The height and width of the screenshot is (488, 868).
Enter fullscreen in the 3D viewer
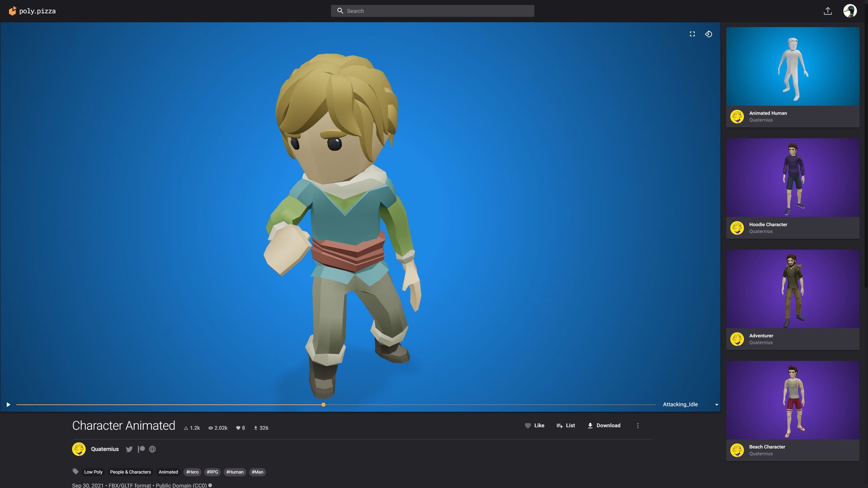tap(692, 34)
